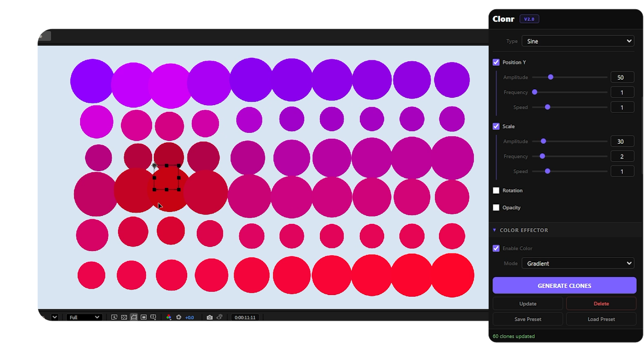Click the show channel RGB icon
The image size is (644, 362).
pos(169,317)
